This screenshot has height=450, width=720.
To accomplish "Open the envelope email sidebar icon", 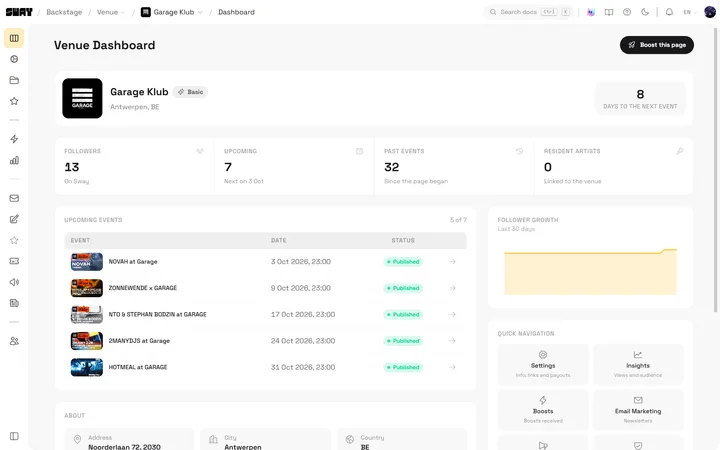I will coord(14,198).
